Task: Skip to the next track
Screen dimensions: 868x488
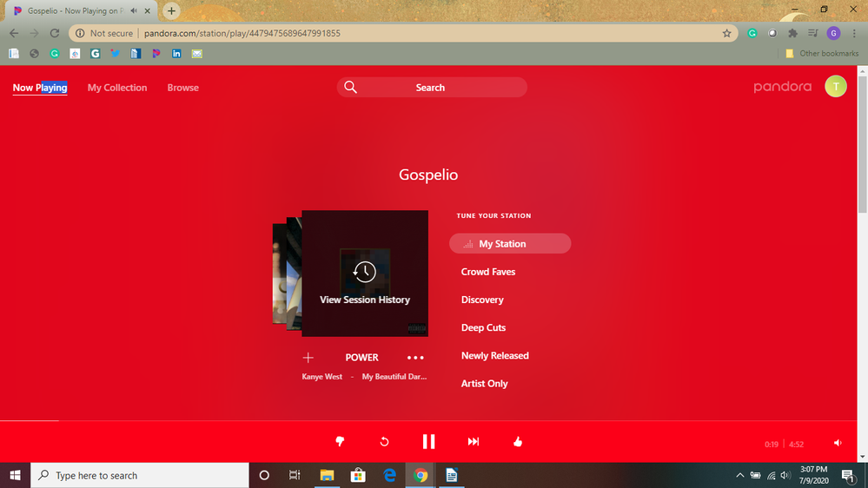Action: click(474, 441)
